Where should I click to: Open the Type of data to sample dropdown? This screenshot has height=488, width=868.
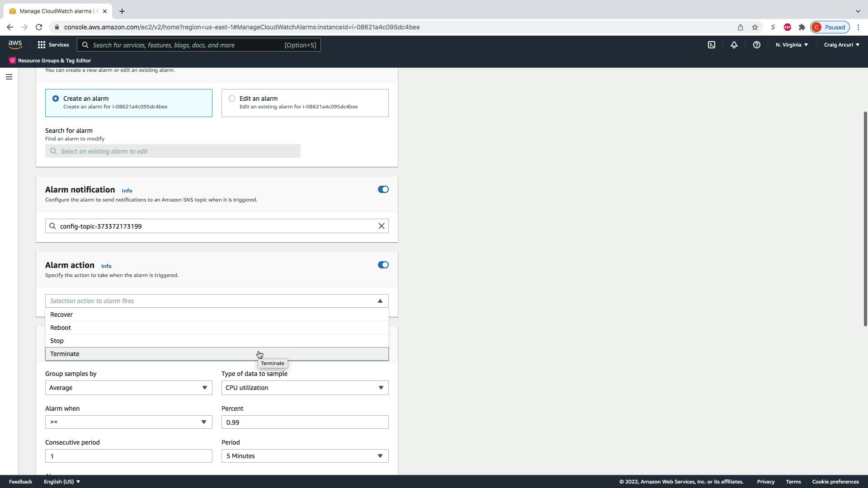click(x=305, y=388)
